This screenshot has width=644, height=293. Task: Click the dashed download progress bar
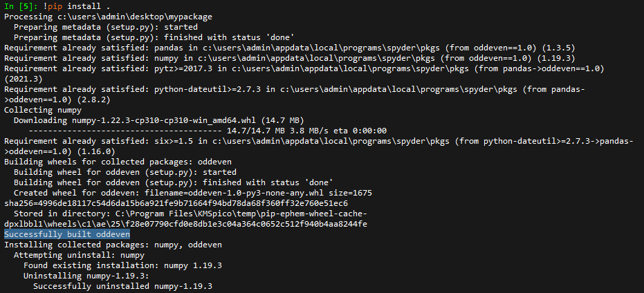point(125,131)
